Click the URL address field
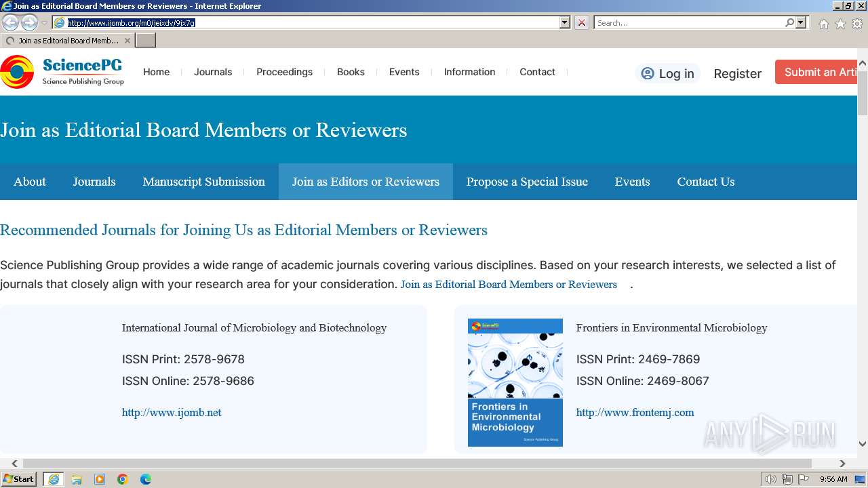The height and width of the screenshot is (488, 868). 305,22
